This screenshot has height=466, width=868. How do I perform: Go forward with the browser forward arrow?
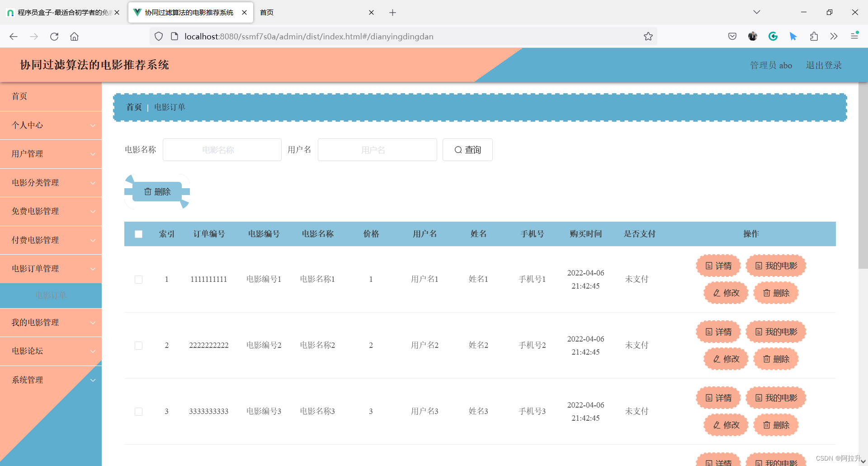[x=34, y=37]
